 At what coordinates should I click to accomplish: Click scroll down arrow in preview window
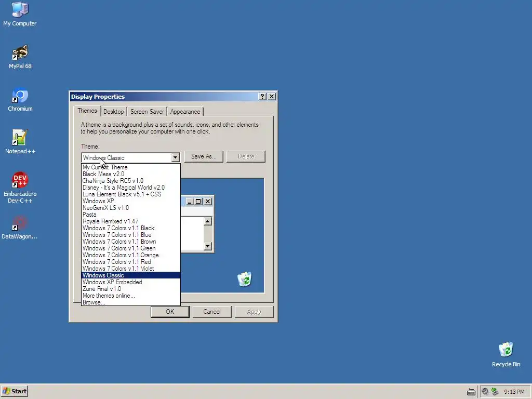[208, 246]
